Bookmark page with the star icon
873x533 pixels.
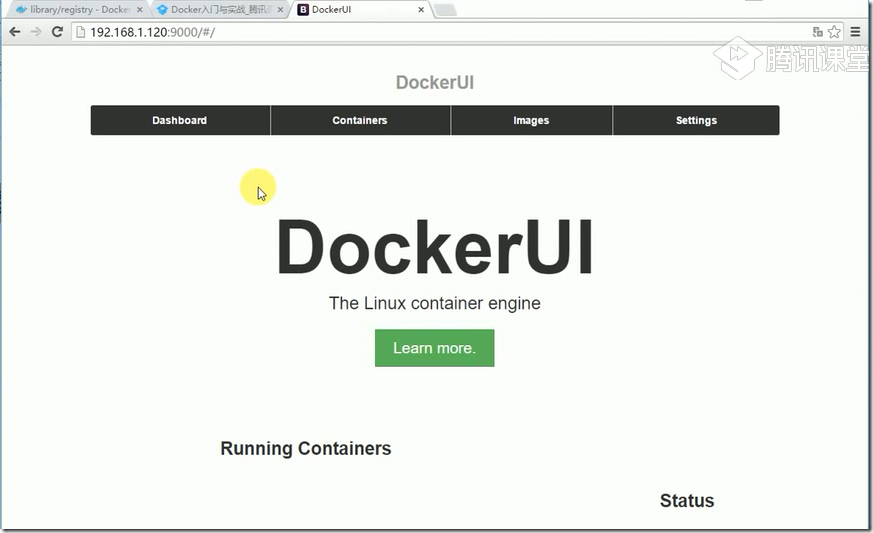click(834, 32)
